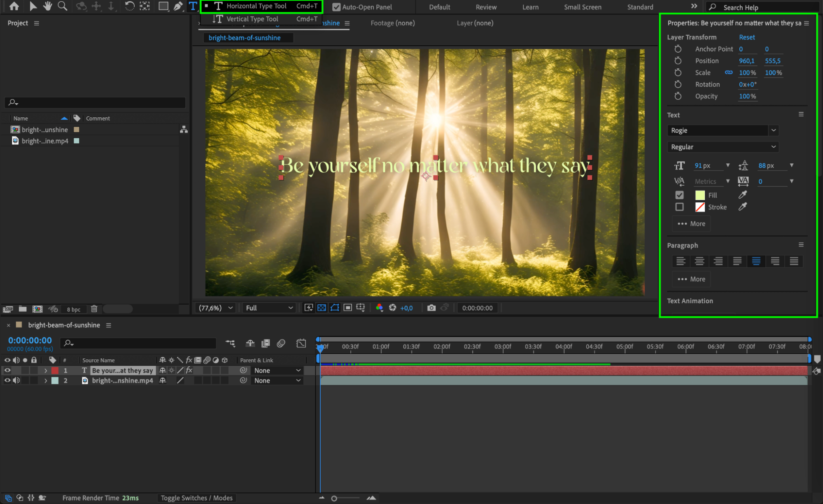Viewport: 823px width, 504px height.
Task: Click the Home icon in toolbar
Action: click(x=14, y=6)
